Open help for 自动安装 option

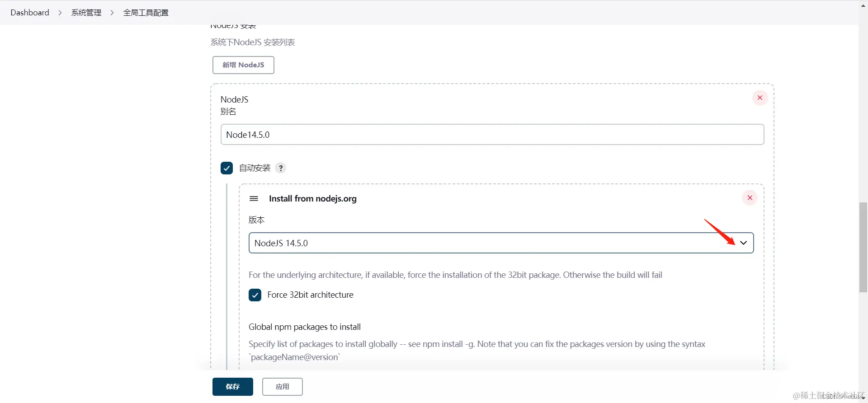[x=281, y=168]
